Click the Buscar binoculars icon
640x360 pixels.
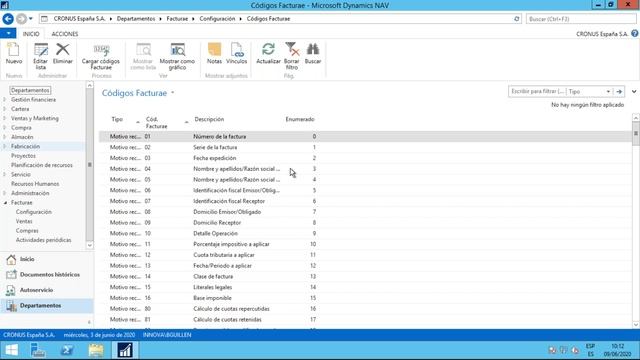pyautogui.click(x=313, y=53)
